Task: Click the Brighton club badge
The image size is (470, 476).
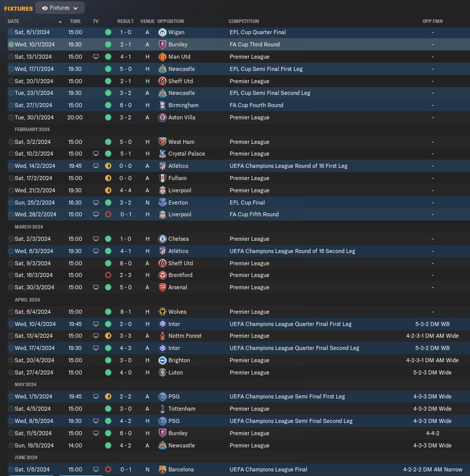Action: (x=162, y=360)
